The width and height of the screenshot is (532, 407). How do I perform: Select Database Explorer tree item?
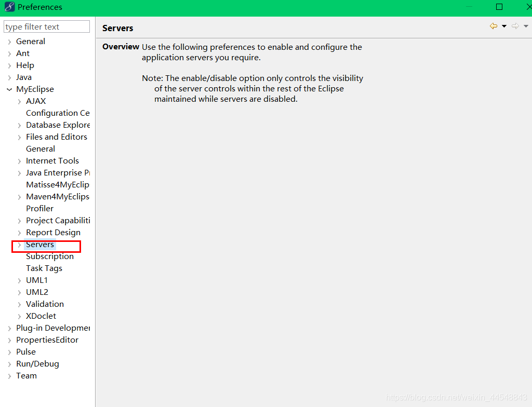pos(58,125)
